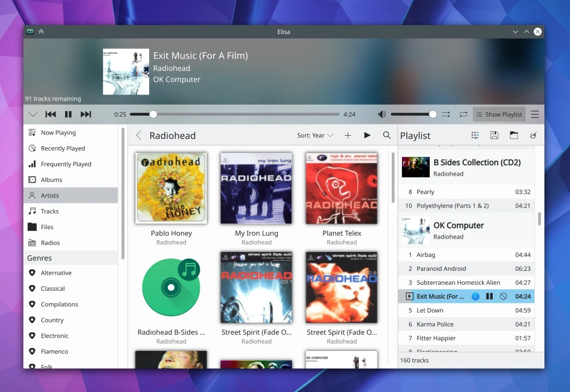Clear the playlist
This screenshot has height=392, width=570.
(533, 135)
